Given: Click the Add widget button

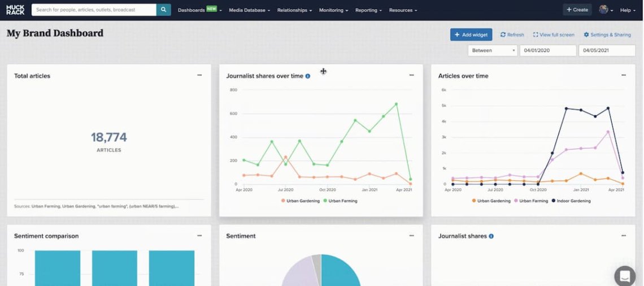Looking at the screenshot, I should tap(471, 34).
